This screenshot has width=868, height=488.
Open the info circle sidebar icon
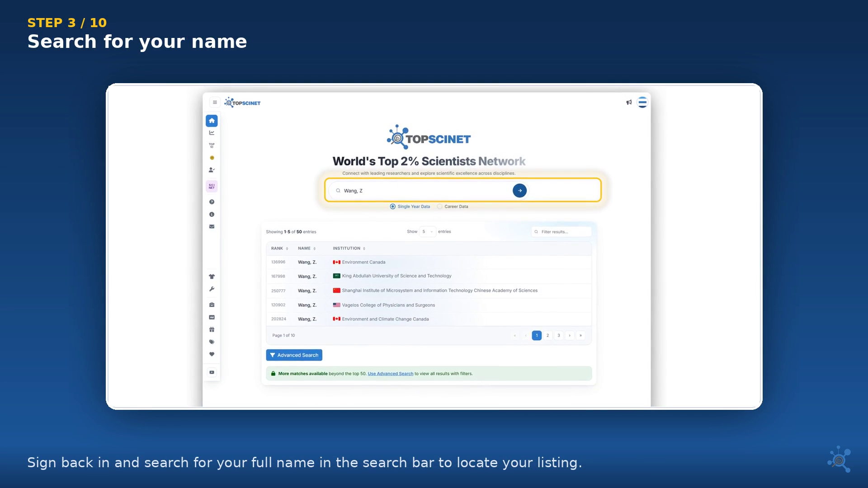[212, 214]
